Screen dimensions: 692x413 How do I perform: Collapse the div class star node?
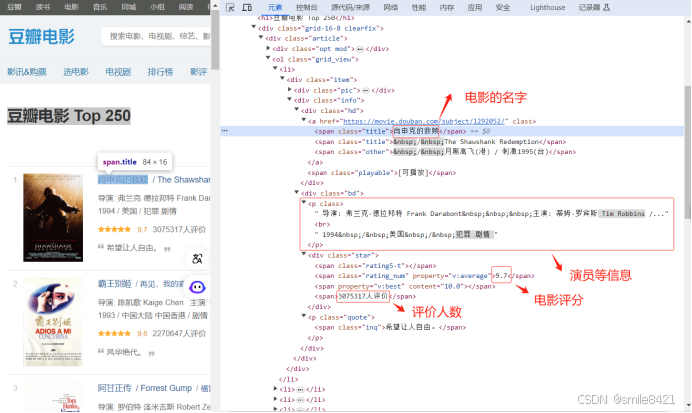tap(304, 255)
